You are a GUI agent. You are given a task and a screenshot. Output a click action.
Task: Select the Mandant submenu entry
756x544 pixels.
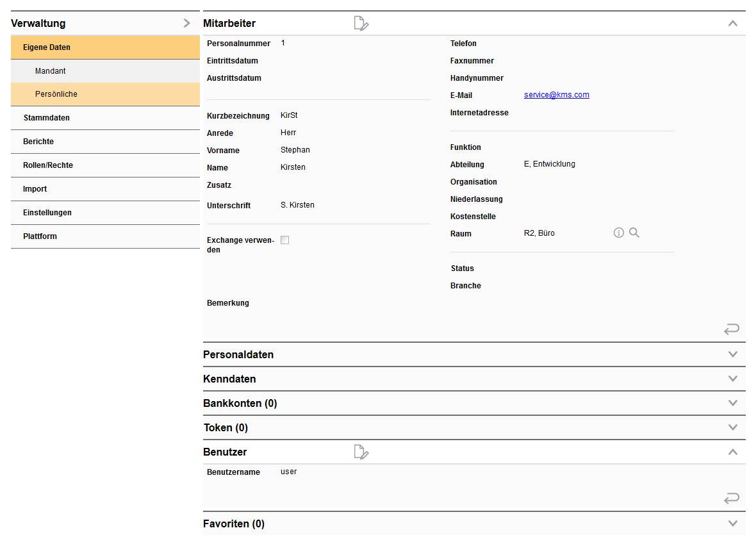coord(51,71)
